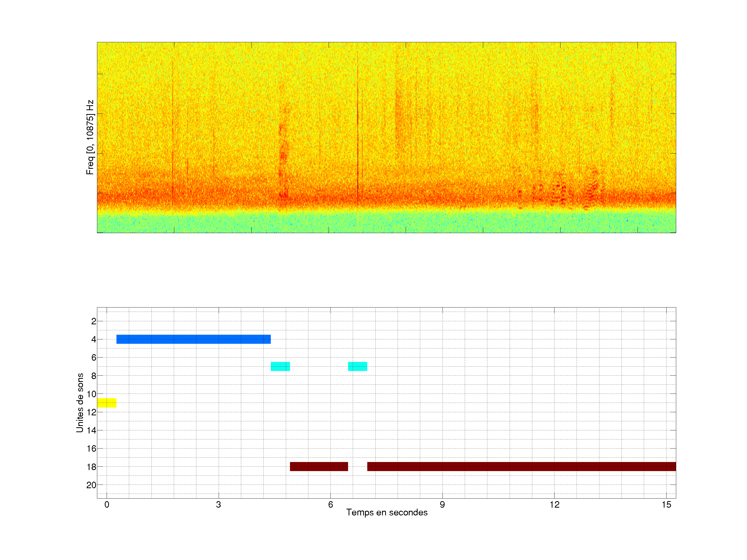Click the y-axis tick label 20
Viewport: 747px width, 560px height.
pyautogui.click(x=91, y=485)
